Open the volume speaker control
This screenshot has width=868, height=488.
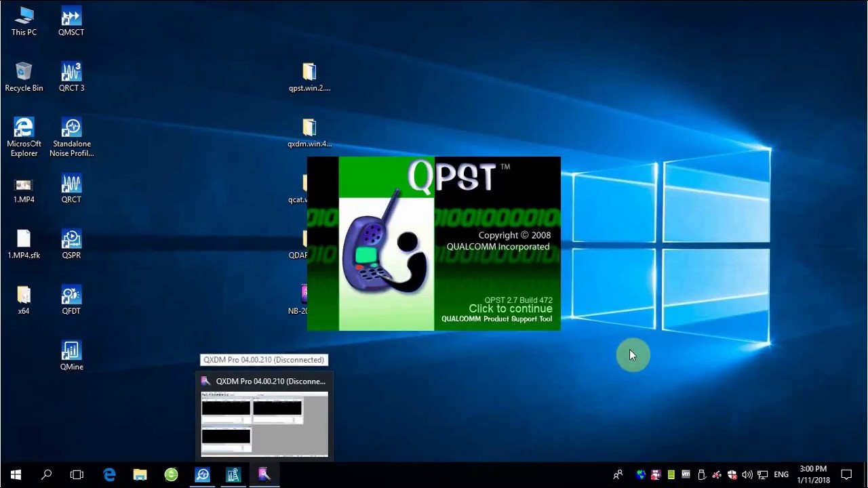[747, 474]
